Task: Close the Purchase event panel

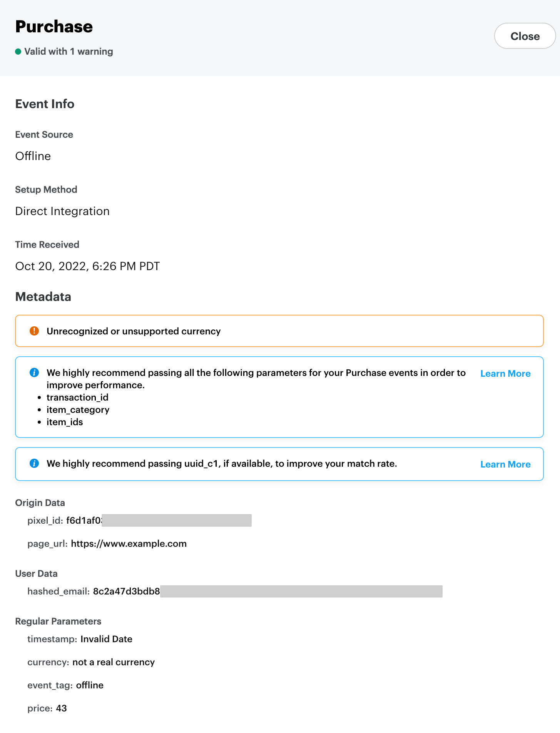Action: [x=525, y=36]
